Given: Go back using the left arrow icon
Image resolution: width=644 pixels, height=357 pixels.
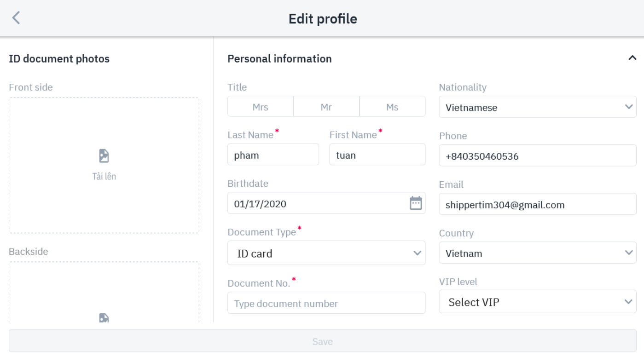Looking at the screenshot, I should tap(16, 18).
